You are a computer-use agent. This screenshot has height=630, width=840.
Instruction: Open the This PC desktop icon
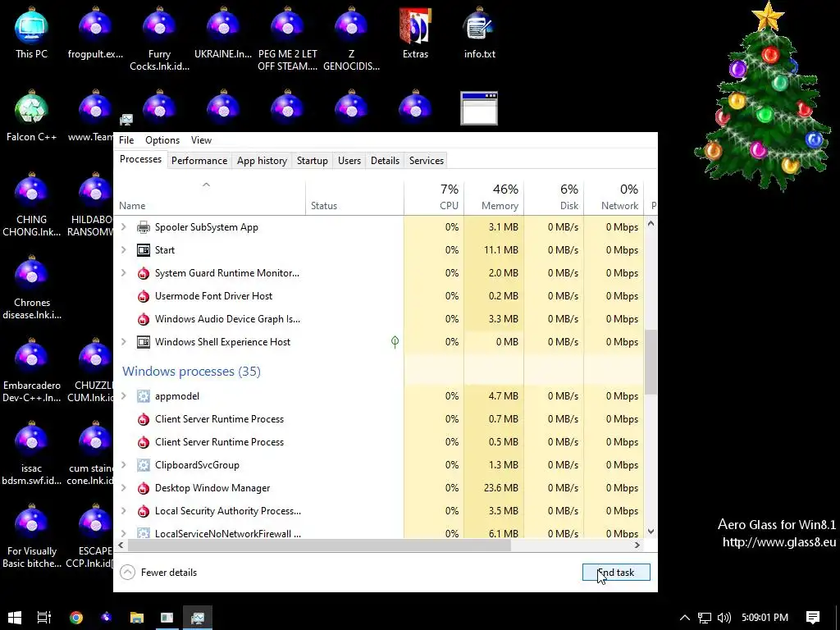click(31, 33)
